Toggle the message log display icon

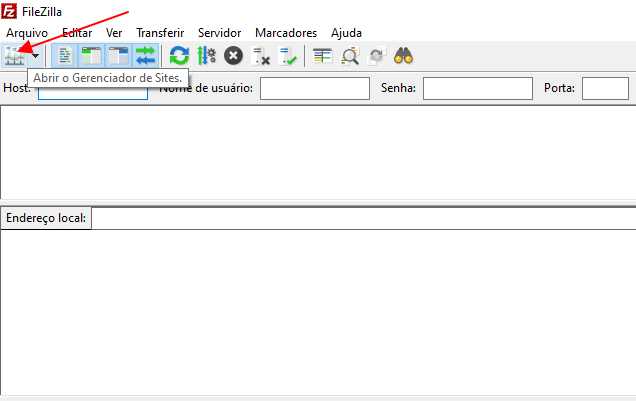[65, 56]
